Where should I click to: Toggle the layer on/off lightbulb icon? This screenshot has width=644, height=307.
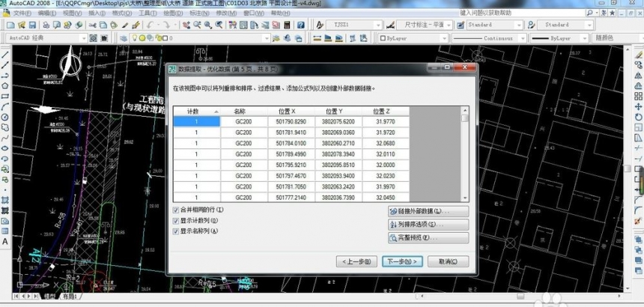pos(134,38)
